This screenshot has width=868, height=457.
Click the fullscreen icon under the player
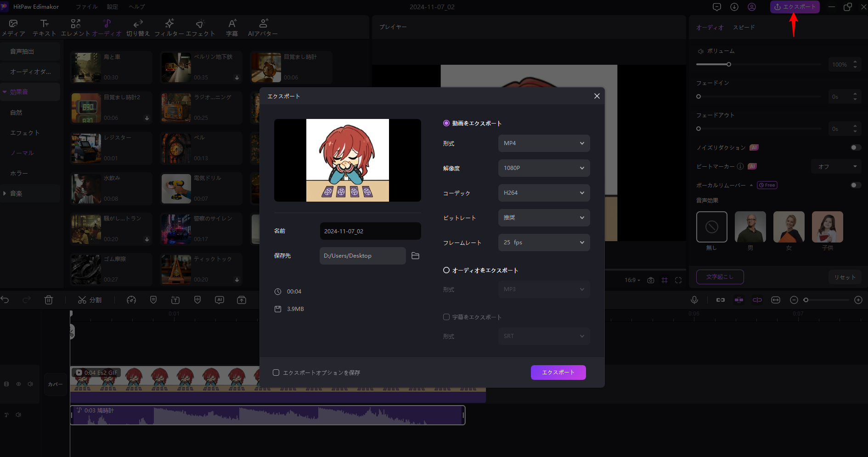pos(678,280)
